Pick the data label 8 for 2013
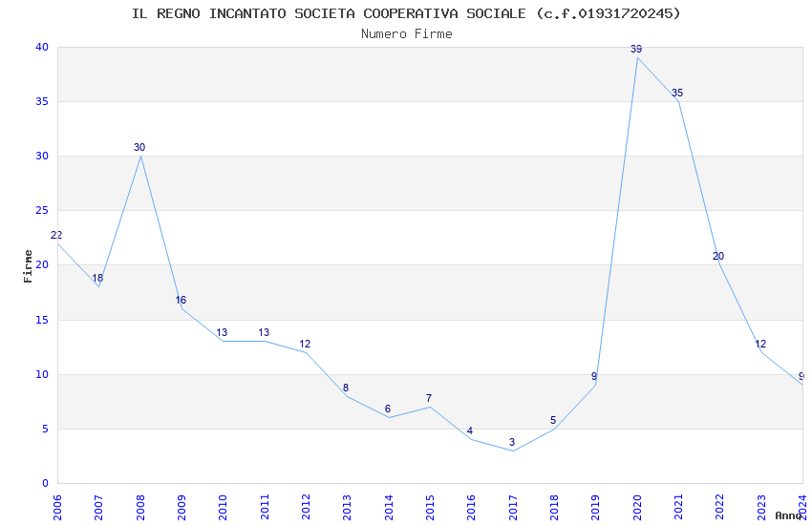 point(346,388)
